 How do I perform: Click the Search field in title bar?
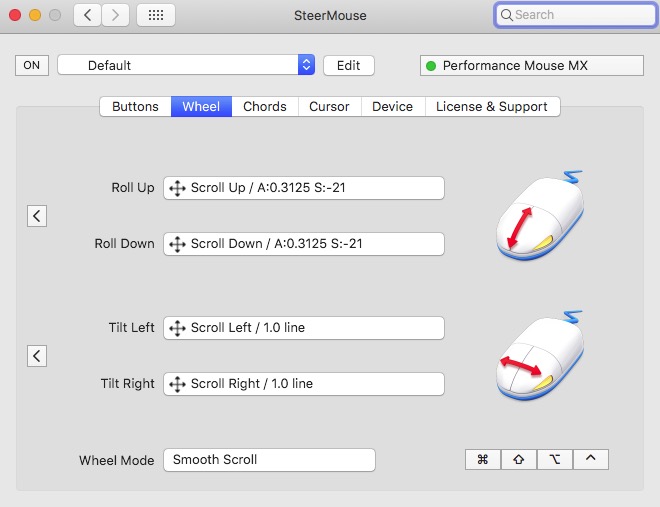click(x=576, y=15)
